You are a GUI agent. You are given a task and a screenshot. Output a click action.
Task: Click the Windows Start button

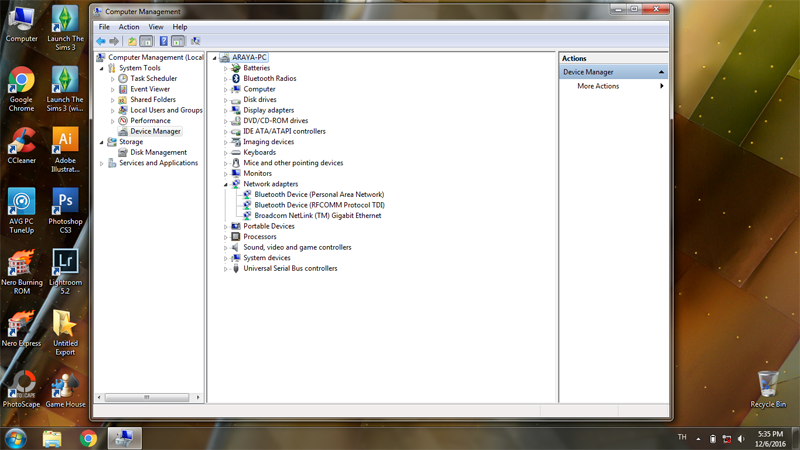pos(15,438)
